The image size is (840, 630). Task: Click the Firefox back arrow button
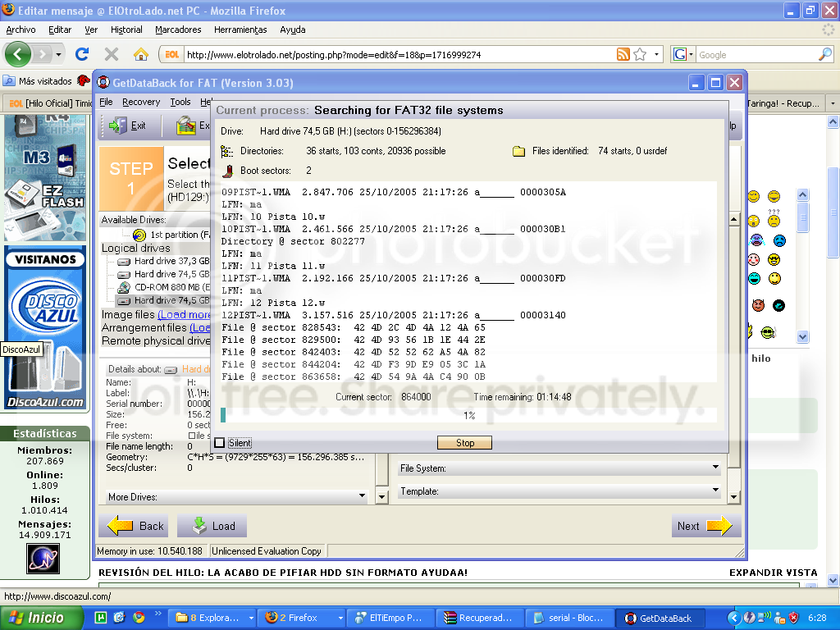(19, 54)
